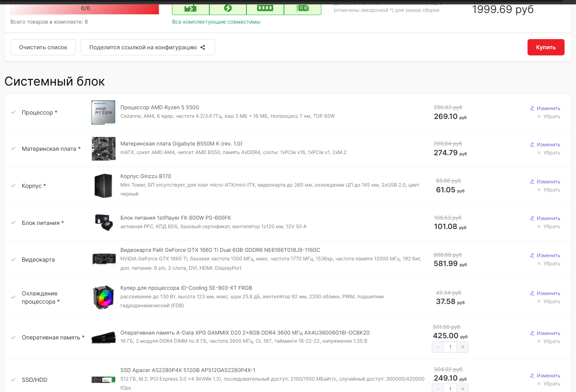Click the Всего товаров в комплекте: 8 text

tap(49, 22)
